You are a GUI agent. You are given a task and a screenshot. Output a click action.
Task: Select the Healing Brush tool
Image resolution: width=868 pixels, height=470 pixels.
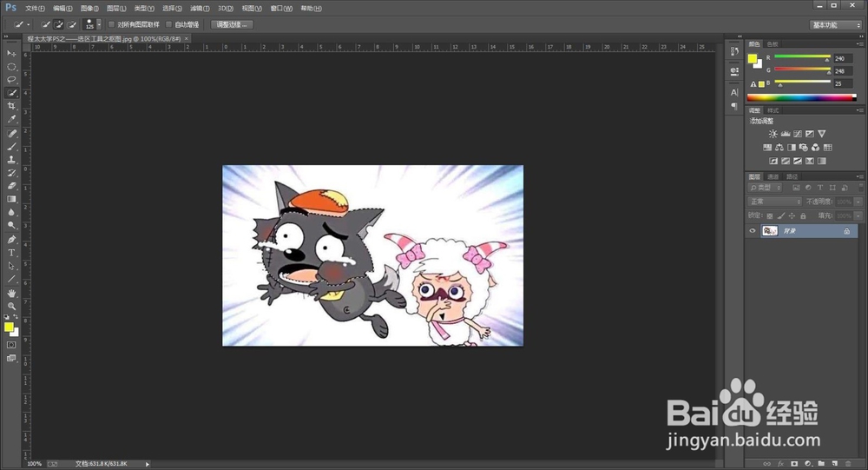[x=11, y=134]
